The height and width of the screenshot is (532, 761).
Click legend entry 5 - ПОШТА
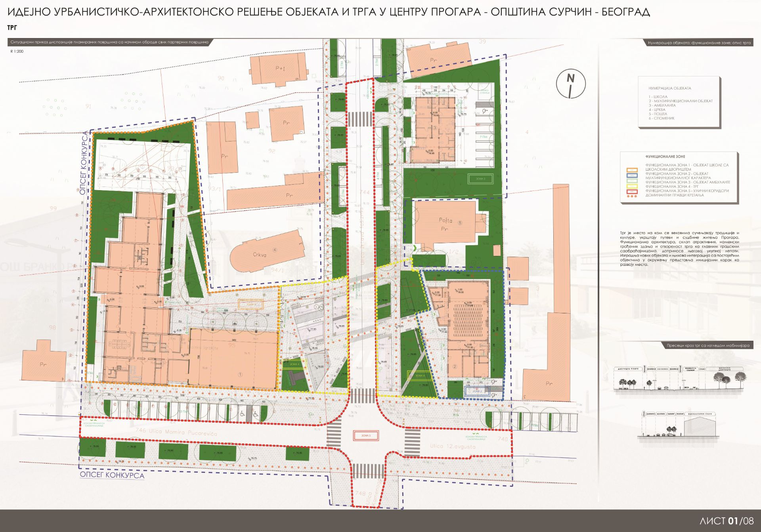coord(658,114)
